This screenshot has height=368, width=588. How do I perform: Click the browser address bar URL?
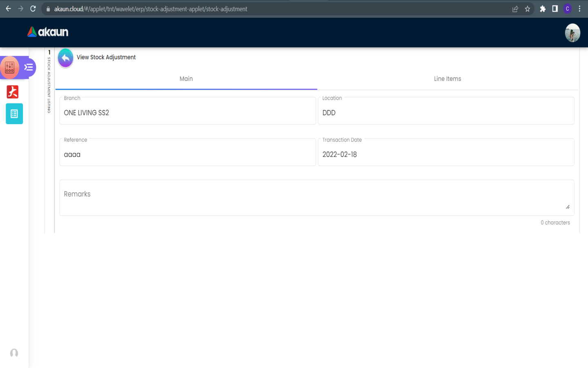tap(151, 9)
